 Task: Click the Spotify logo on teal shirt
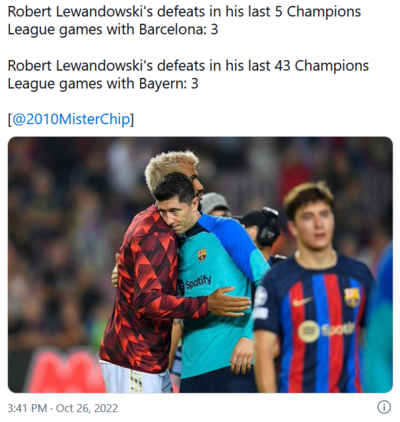tap(196, 284)
